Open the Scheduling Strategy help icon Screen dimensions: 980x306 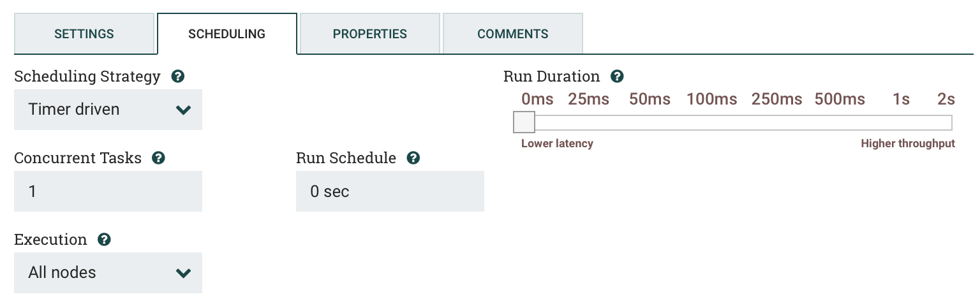point(178,76)
